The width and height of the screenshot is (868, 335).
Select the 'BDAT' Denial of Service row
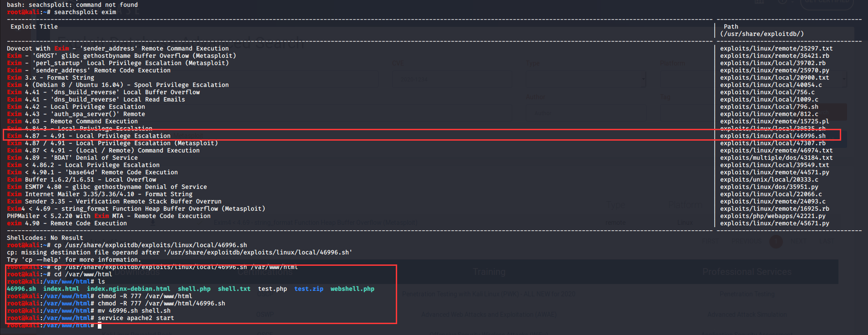point(72,158)
